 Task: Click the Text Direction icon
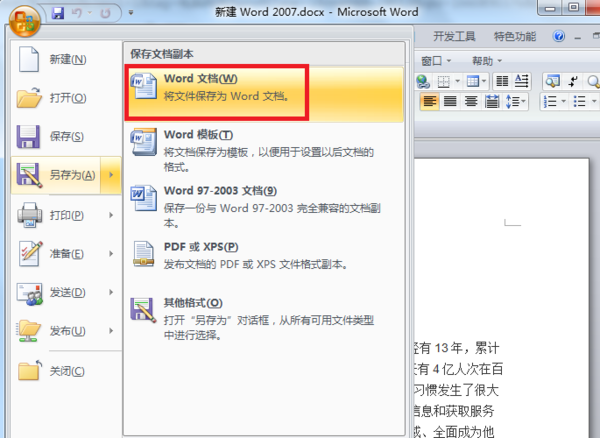tap(521, 81)
